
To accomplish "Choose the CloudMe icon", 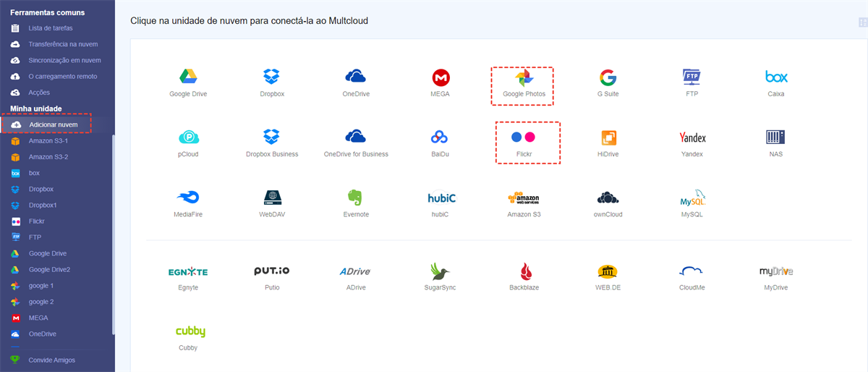I will (692, 271).
